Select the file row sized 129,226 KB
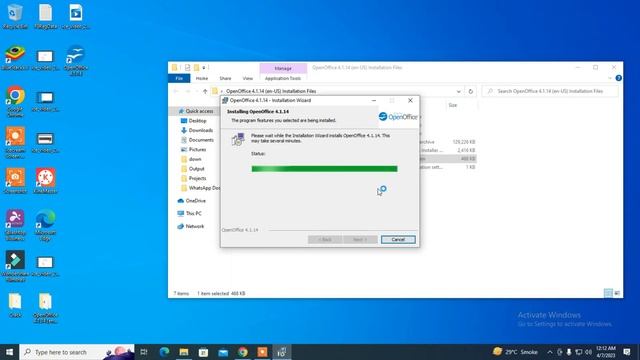Screen dimensions: 640x360 [448, 142]
